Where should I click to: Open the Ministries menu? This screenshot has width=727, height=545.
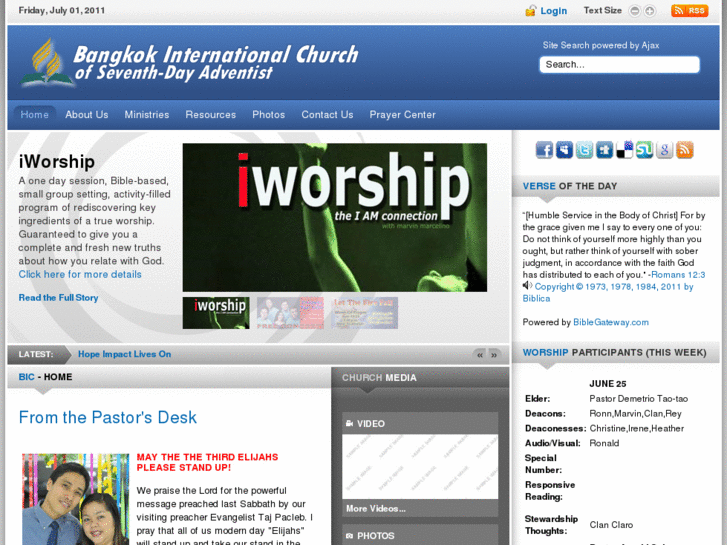point(147,115)
